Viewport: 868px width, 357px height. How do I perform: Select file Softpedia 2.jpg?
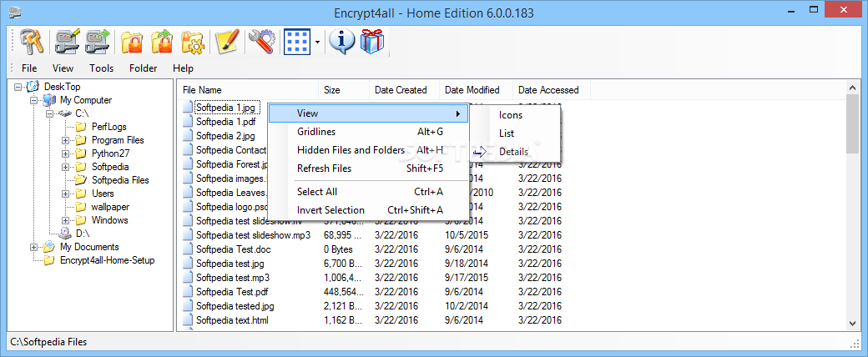point(225,136)
